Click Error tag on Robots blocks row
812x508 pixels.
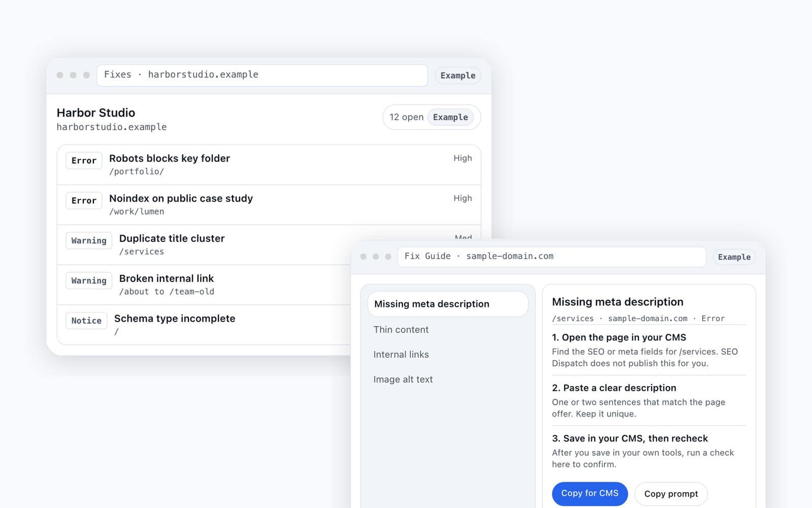pos(84,161)
